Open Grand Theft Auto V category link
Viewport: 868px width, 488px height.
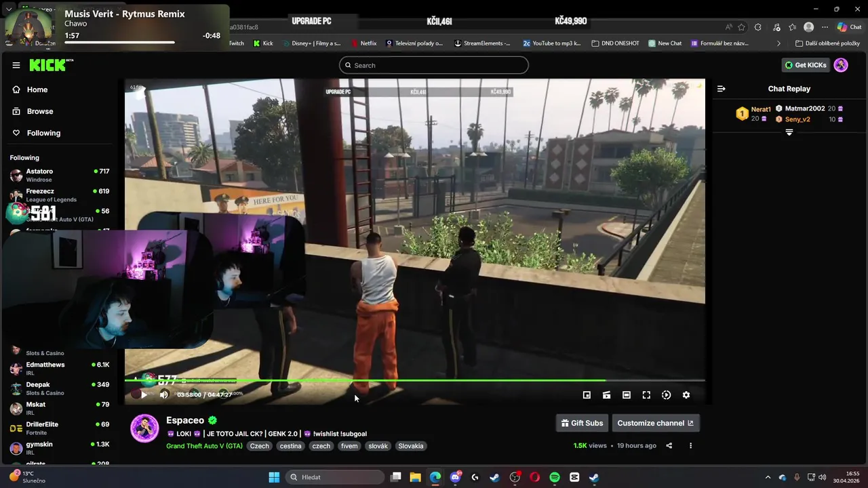[x=204, y=446]
